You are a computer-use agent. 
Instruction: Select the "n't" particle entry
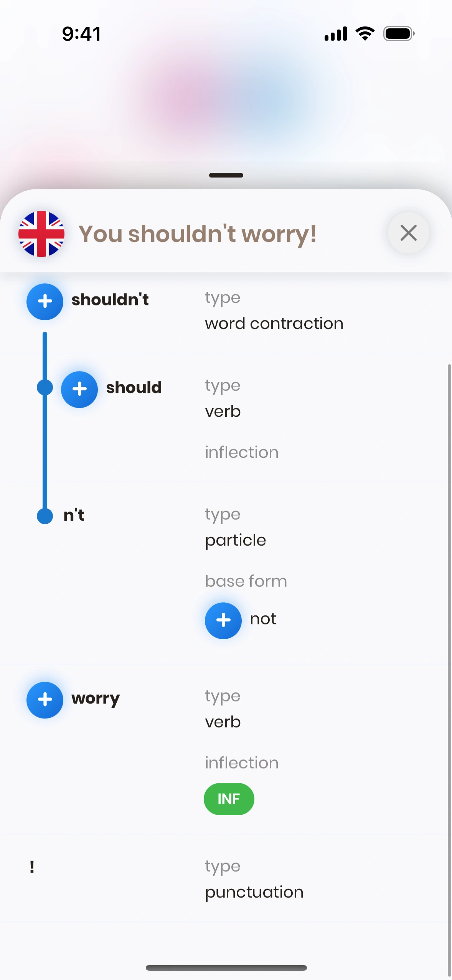tap(74, 515)
